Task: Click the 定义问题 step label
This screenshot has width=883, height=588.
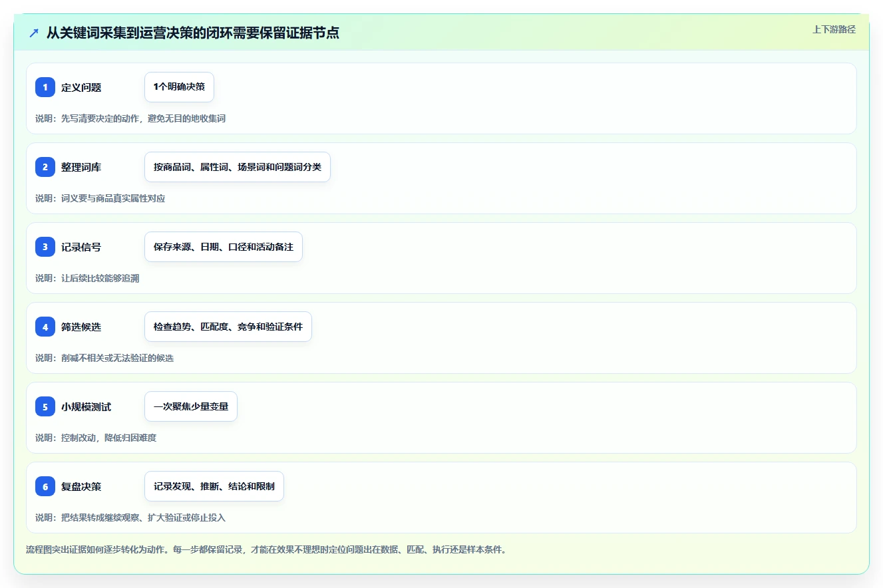Action: coord(81,87)
